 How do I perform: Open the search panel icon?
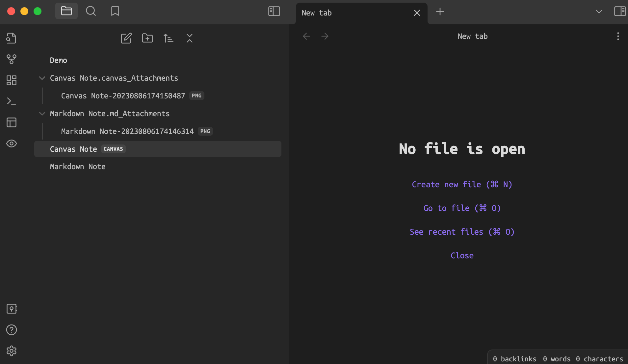click(91, 11)
